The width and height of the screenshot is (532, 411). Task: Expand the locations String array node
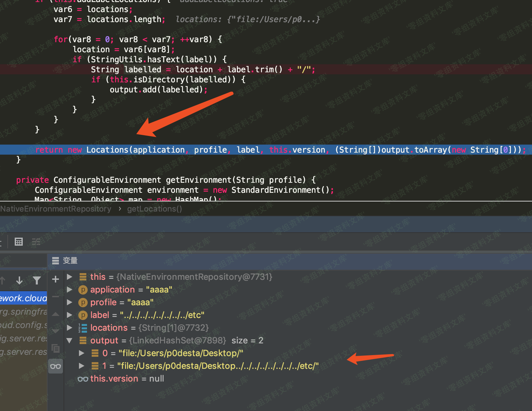point(70,328)
